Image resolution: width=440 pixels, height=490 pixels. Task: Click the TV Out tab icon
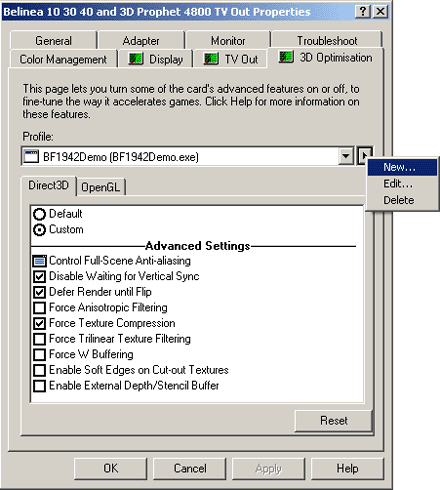click(211, 59)
